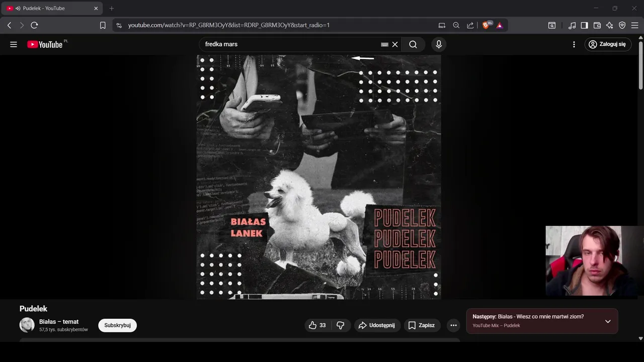The height and width of the screenshot is (362, 644).
Task: Close the Pudelek - YouTube tab
Action: (96, 8)
